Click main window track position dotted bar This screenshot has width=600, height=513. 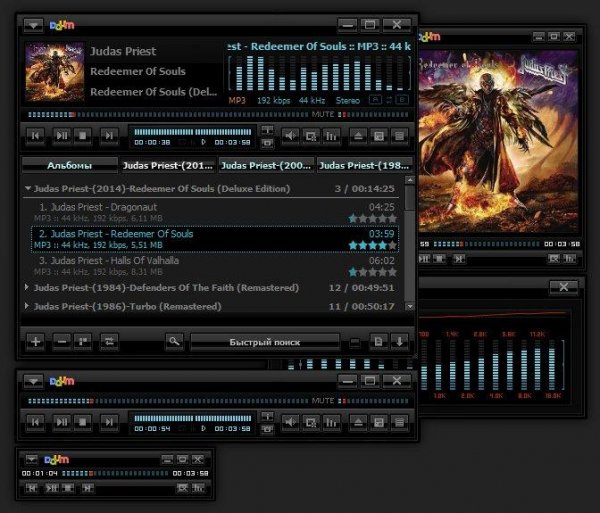[x=168, y=114]
